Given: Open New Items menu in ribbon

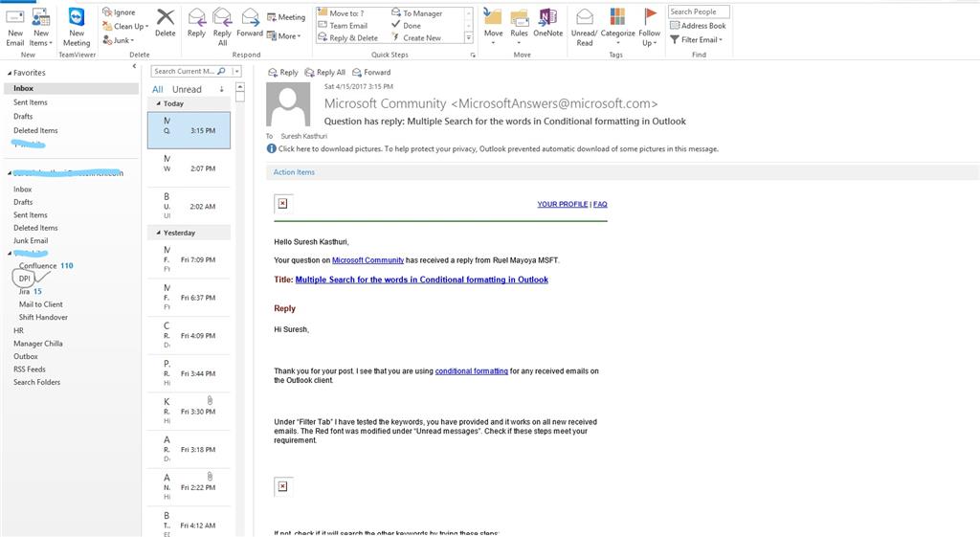Looking at the screenshot, I should (41, 28).
